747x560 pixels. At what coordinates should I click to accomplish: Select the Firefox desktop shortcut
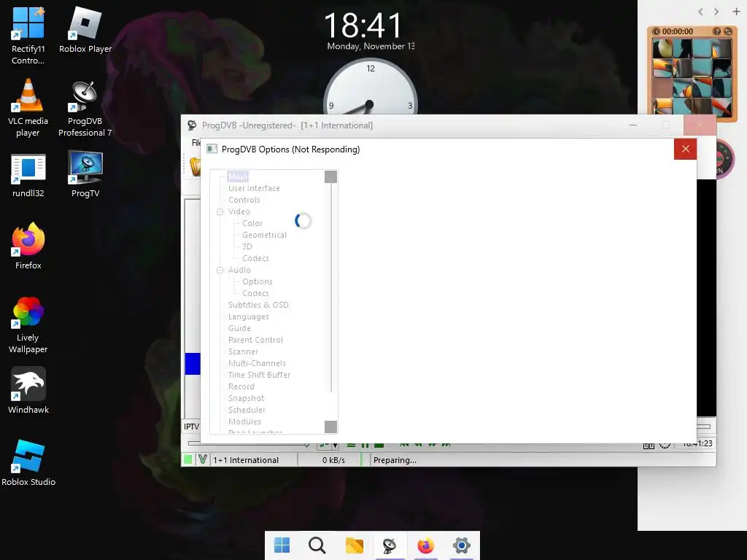(x=28, y=246)
